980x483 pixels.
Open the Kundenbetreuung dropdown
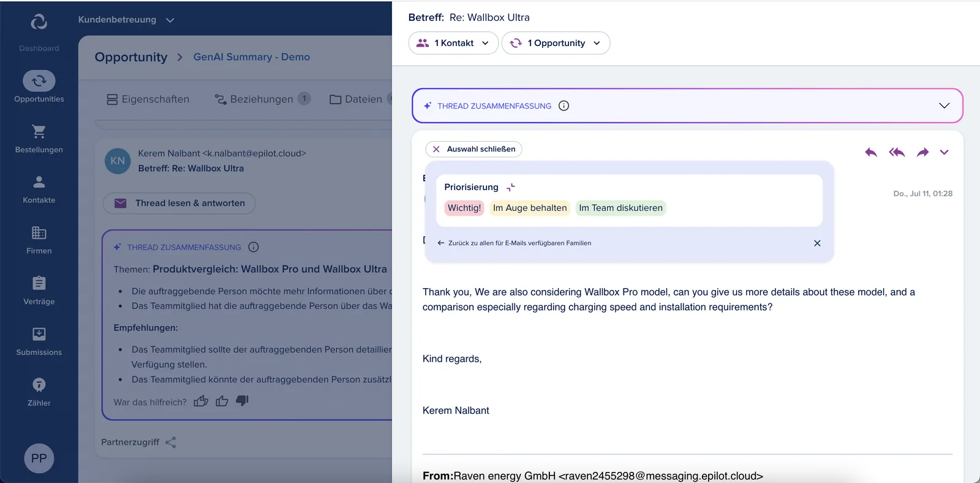[126, 20]
